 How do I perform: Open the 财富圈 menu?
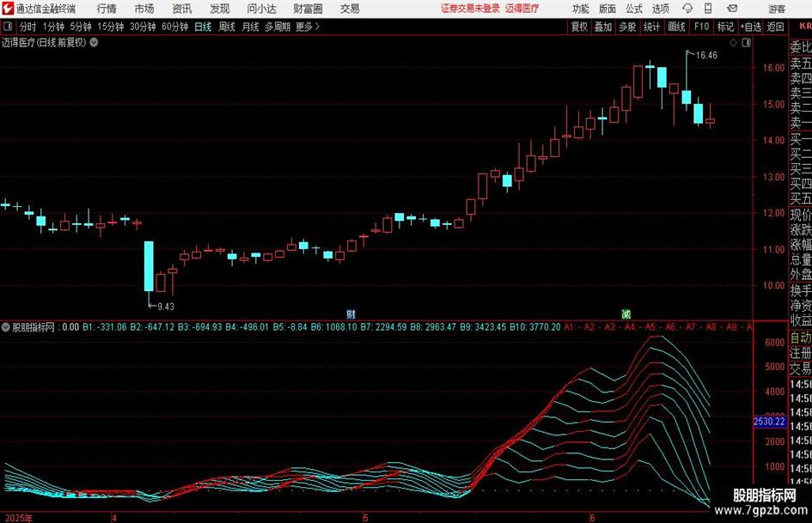click(308, 9)
